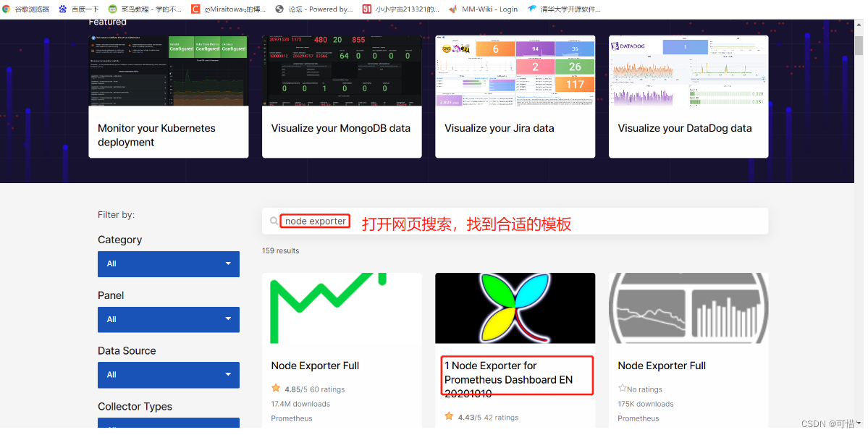Click the 4.85/5 60 ratings text
Image resolution: width=868 pixels, height=435 pixels.
coord(314,389)
